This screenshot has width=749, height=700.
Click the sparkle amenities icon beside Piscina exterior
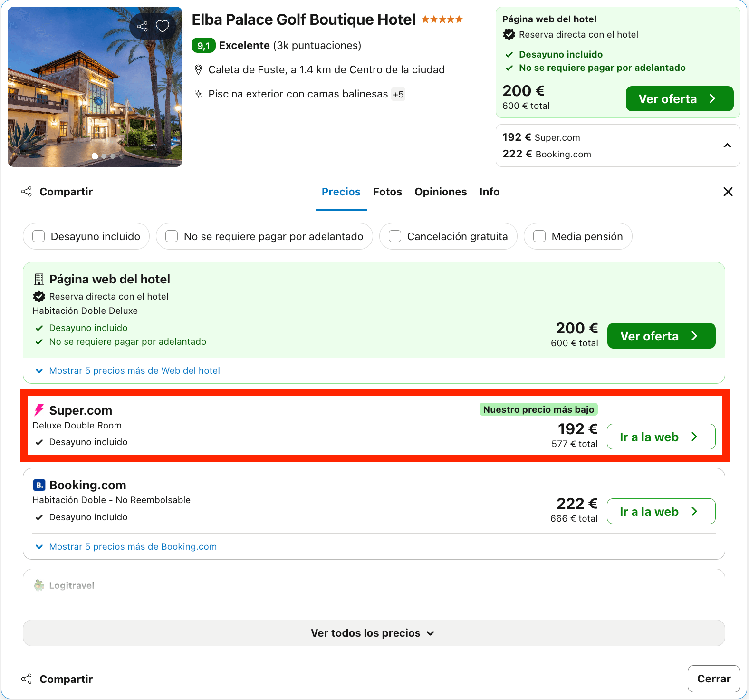(x=199, y=94)
